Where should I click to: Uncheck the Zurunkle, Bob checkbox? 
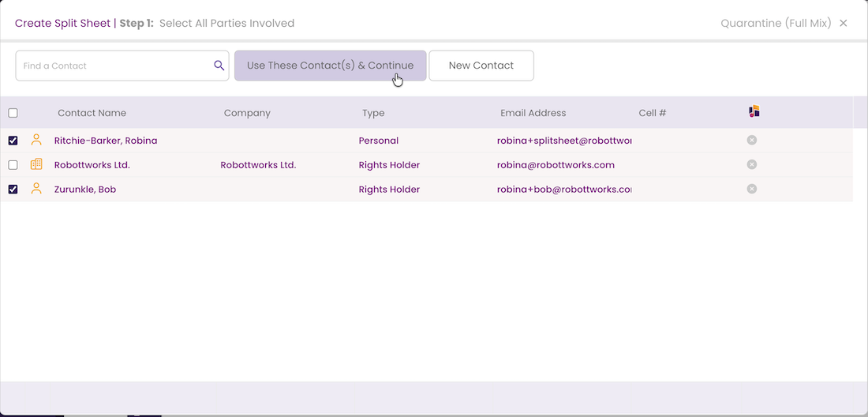click(13, 190)
